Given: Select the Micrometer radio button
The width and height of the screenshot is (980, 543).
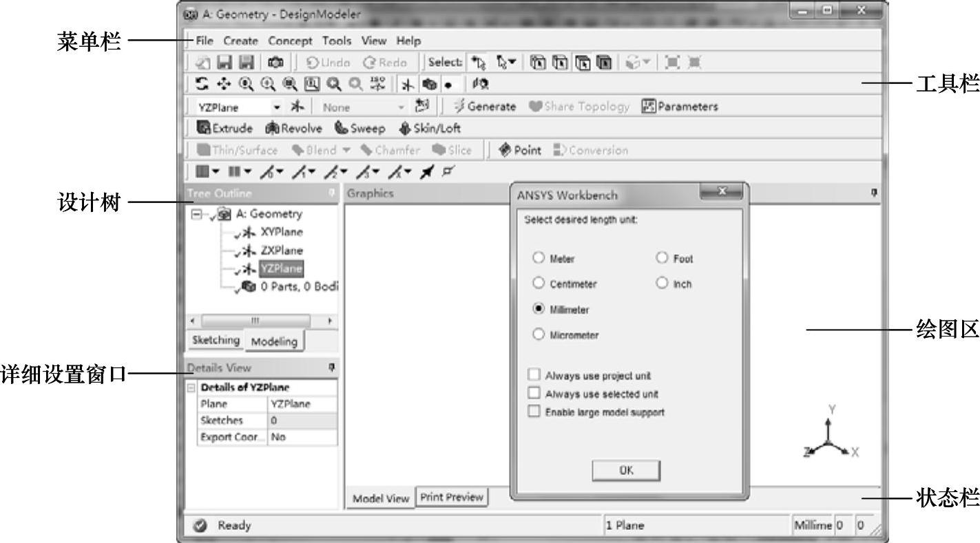Looking at the screenshot, I should (x=539, y=334).
